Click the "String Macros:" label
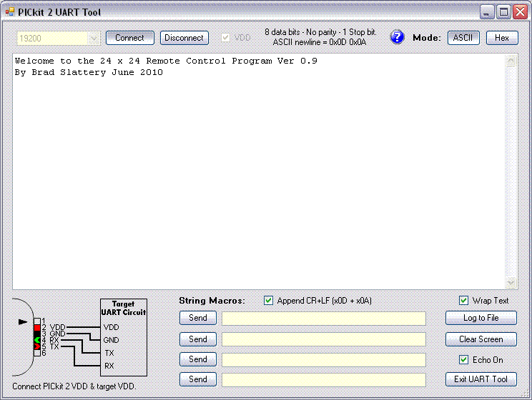Screen dimensions: 532x400 [212, 301]
